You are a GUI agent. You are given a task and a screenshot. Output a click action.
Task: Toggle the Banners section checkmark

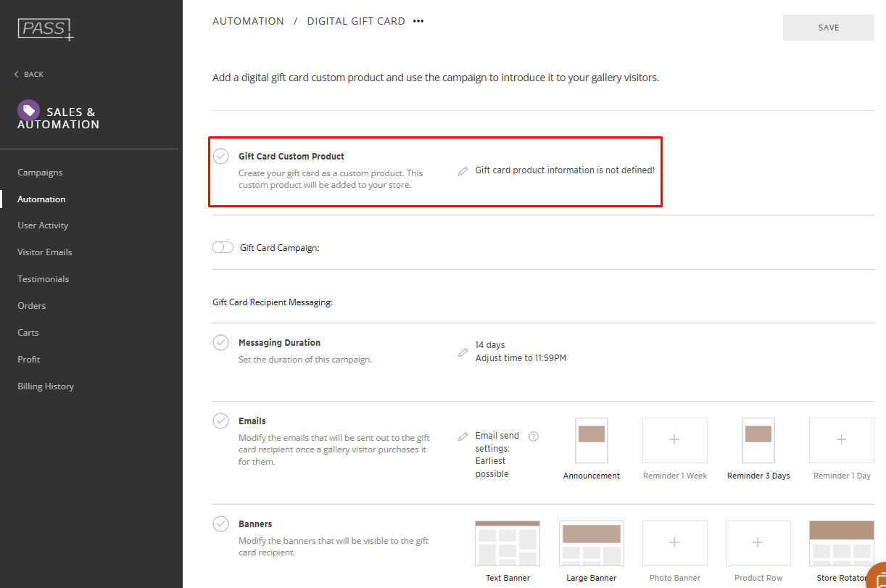coord(221,524)
